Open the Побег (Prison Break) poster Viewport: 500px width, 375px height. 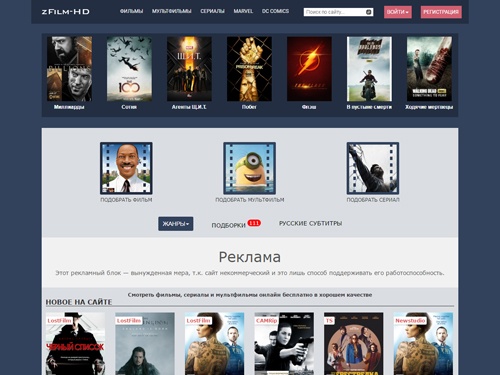coord(249,69)
